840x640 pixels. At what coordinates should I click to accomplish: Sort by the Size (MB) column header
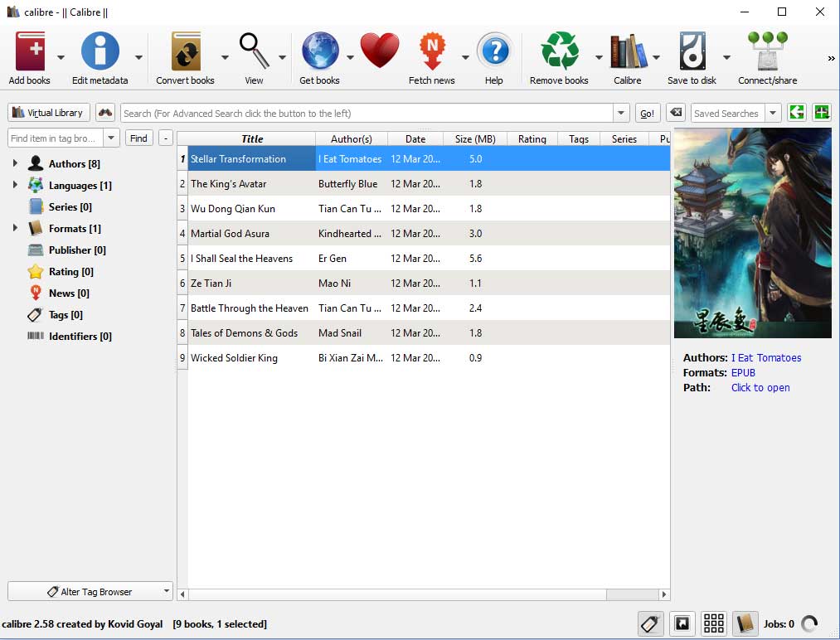click(x=475, y=138)
